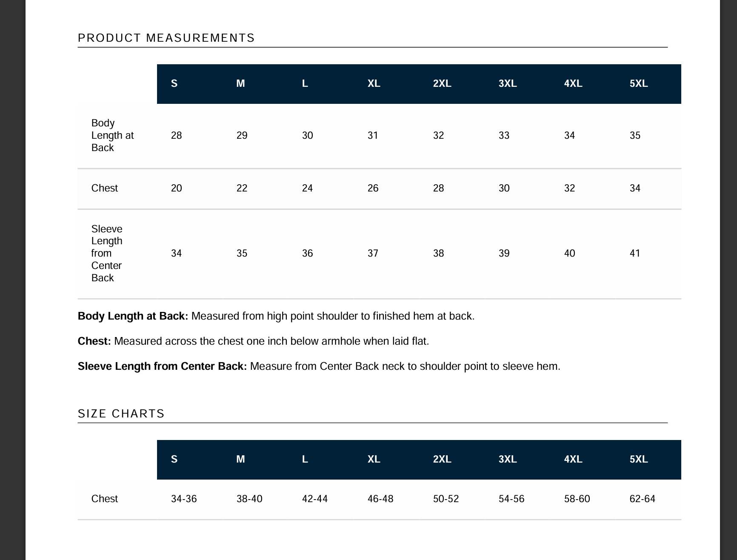Select sleeve length value 37 for XL

coord(373,254)
